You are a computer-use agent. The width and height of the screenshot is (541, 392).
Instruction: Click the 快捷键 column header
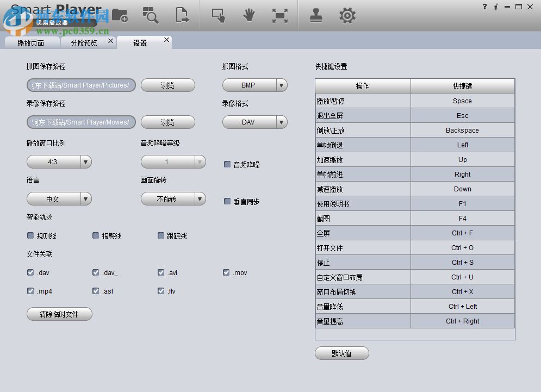(462, 86)
